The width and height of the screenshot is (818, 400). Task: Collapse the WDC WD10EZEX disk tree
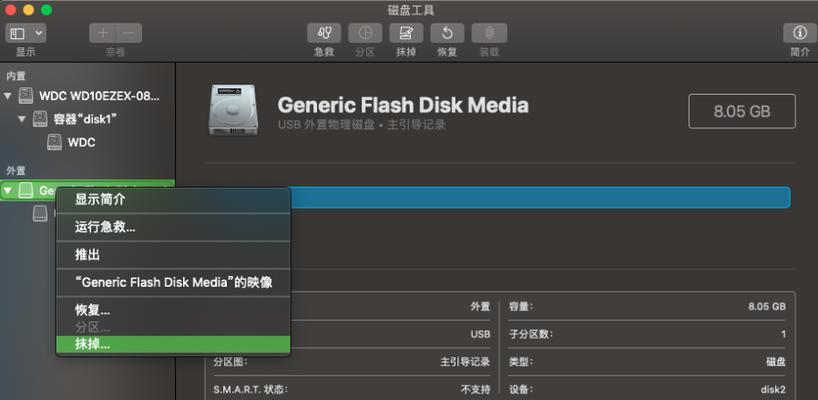(7, 96)
